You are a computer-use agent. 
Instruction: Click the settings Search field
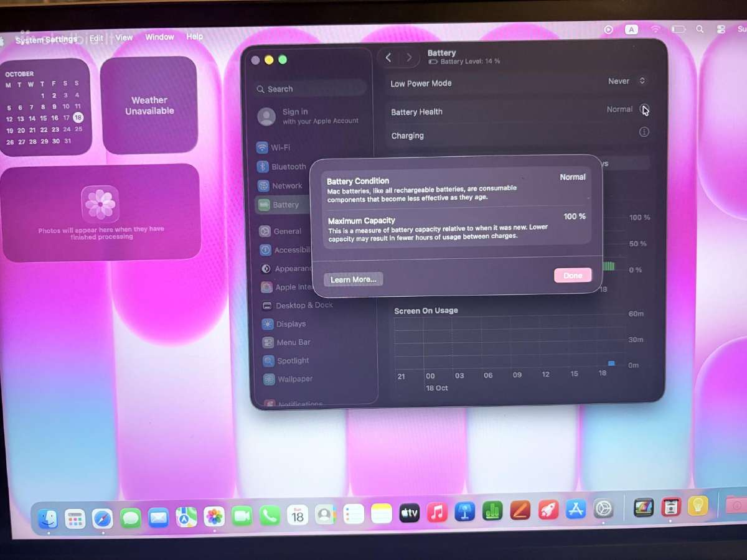310,89
